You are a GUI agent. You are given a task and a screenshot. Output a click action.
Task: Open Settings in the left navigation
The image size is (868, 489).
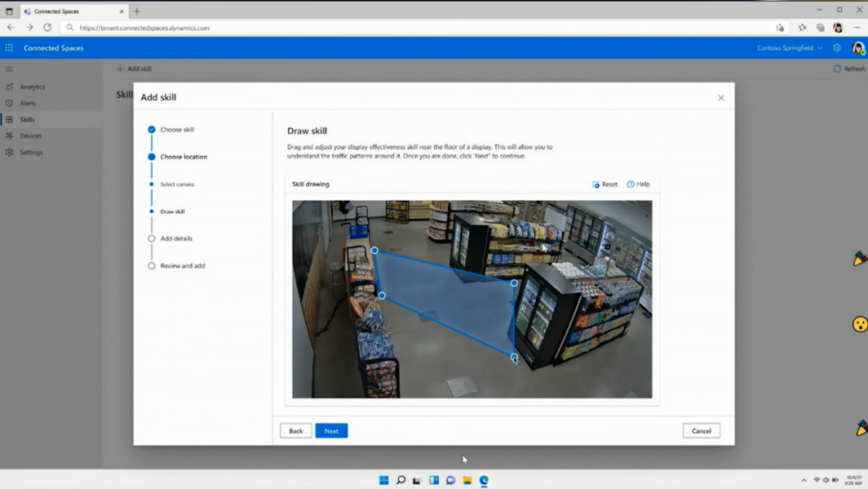click(x=31, y=152)
